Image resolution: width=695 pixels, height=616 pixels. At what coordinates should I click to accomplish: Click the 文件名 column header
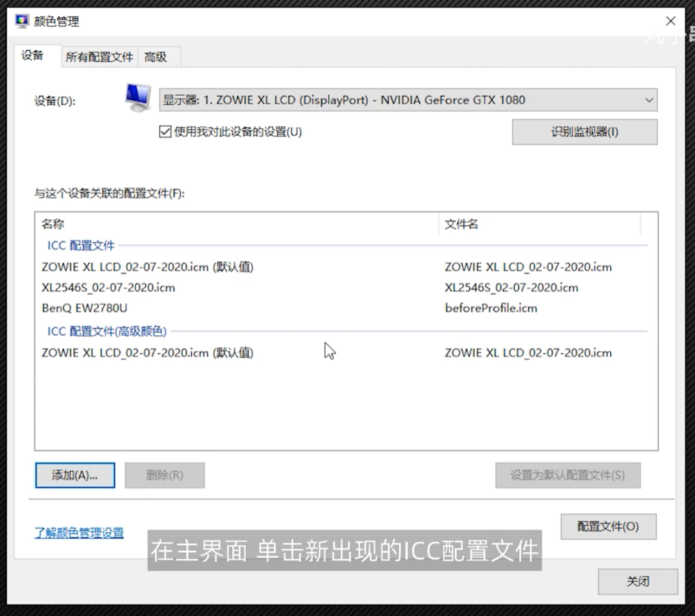pyautogui.click(x=462, y=224)
